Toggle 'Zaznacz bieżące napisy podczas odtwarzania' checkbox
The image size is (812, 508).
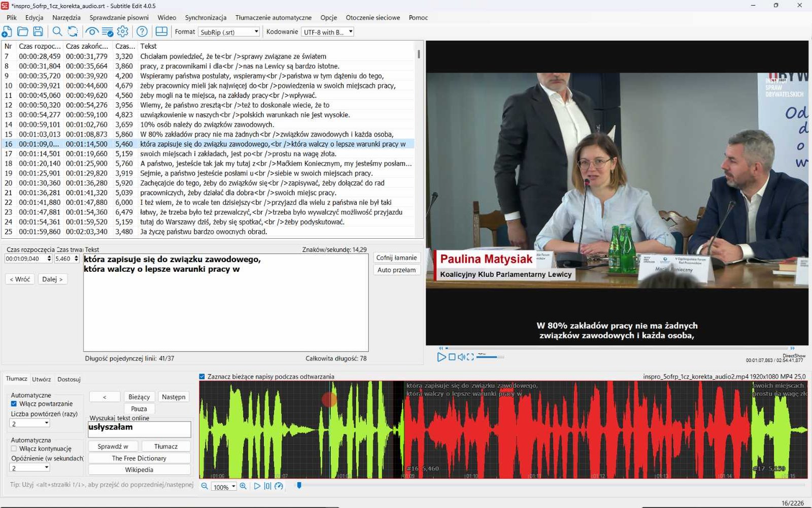(x=202, y=376)
